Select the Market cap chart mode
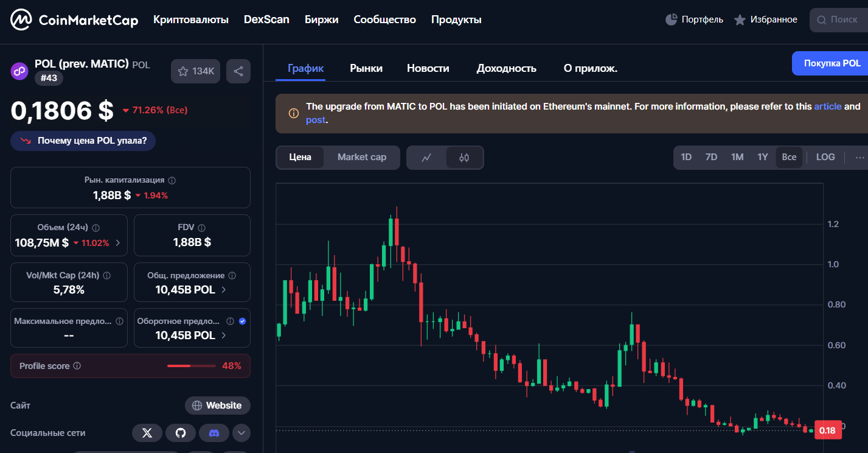868x453 pixels. (362, 157)
